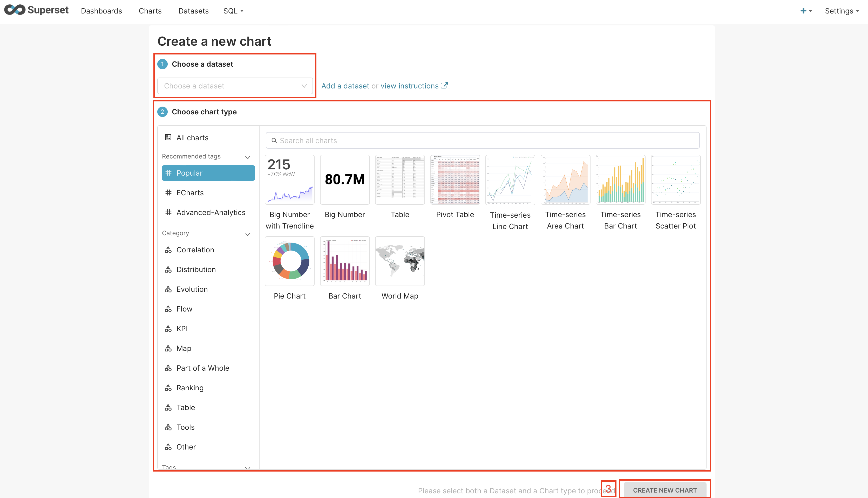Select the Time-series Bar Chart thumbnail
This screenshot has height=498, width=868.
(621, 180)
